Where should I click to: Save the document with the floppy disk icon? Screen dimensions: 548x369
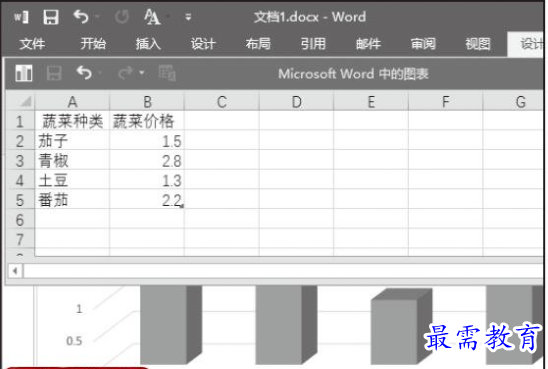click(51, 17)
